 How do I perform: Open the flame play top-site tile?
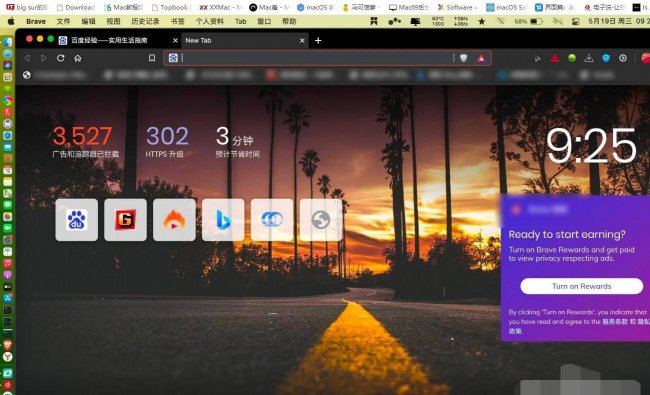[x=174, y=220]
